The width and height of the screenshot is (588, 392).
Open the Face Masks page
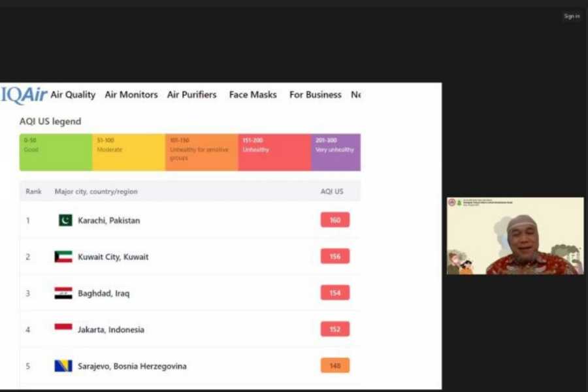click(x=253, y=95)
